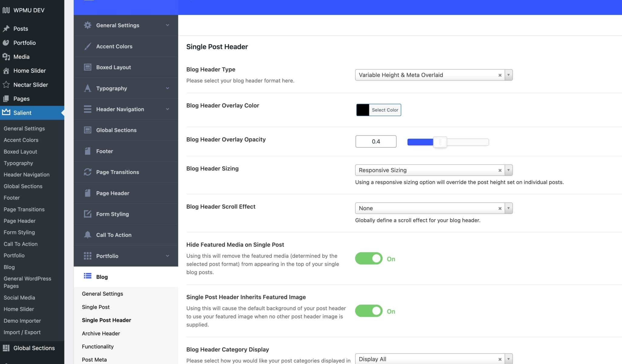The image size is (622, 364).
Task: Click the Call To Action bell icon
Action: click(87, 235)
